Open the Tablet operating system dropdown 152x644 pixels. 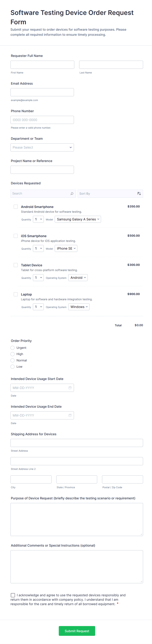(x=78, y=277)
